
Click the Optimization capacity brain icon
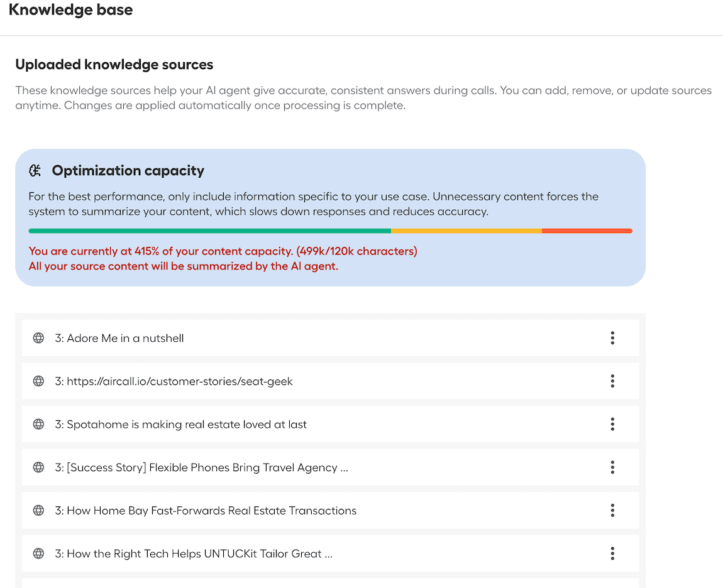(x=36, y=171)
